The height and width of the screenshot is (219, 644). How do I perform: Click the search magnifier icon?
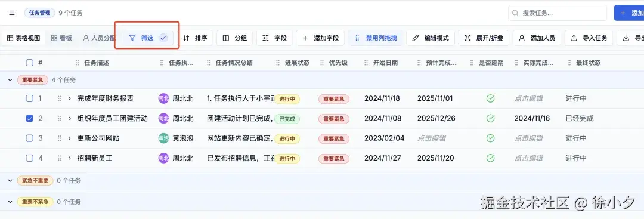pos(515,13)
